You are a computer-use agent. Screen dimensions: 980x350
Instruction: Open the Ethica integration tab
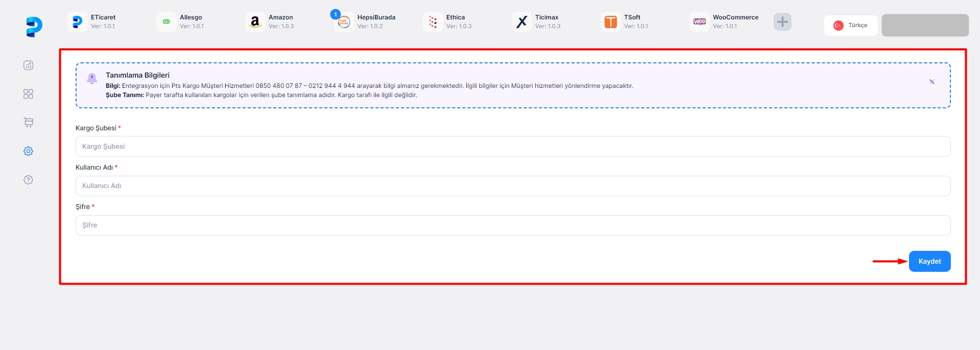[x=447, y=22]
